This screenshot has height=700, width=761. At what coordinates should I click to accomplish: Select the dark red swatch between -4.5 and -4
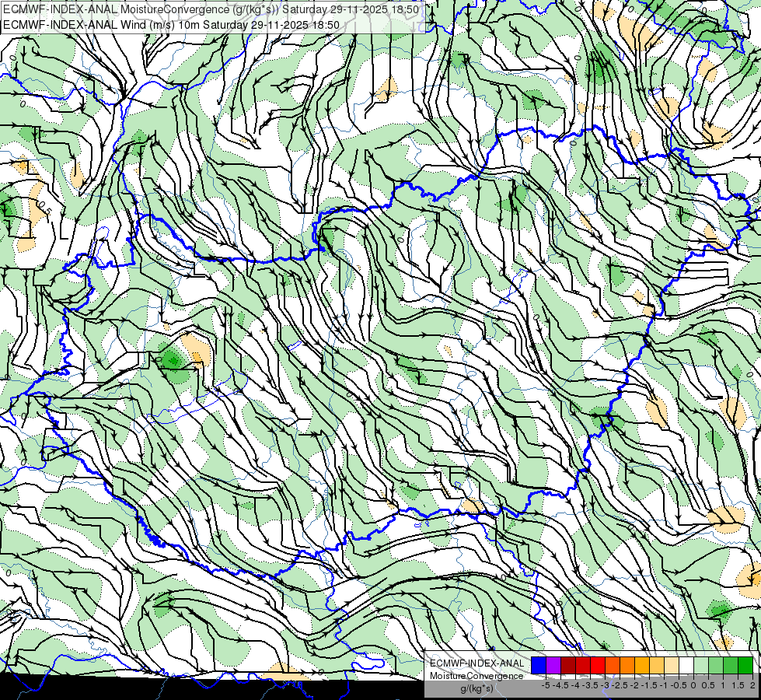[x=568, y=666]
